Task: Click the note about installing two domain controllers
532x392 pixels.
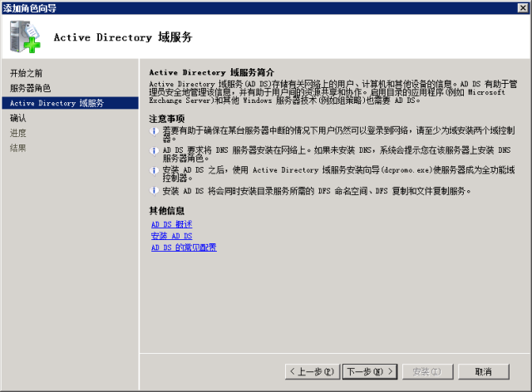Action: point(338,135)
